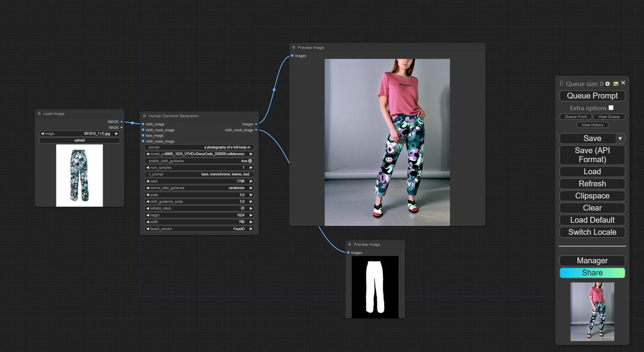Viewport: 644px width, 352px height.
Task: Open the Save button dropdown arrow
Action: pyautogui.click(x=620, y=138)
